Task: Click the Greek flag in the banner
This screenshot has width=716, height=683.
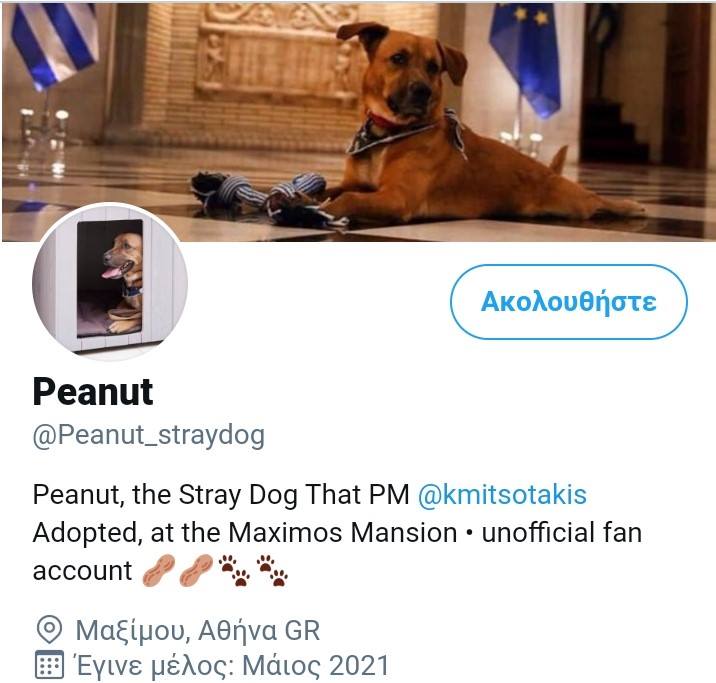Action: tap(55, 43)
